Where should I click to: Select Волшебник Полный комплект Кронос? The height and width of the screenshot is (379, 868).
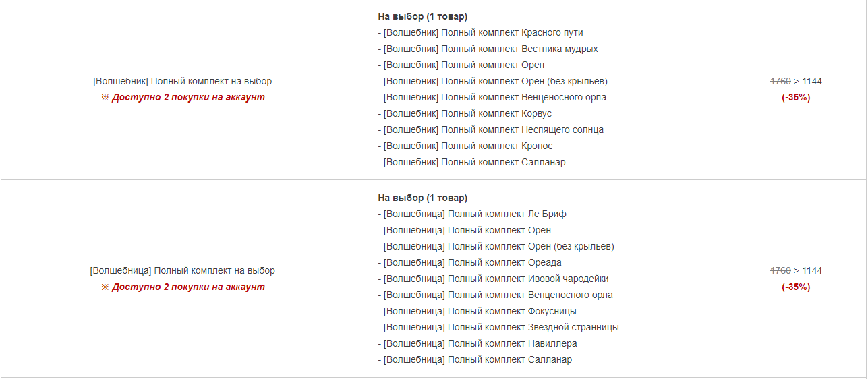(x=465, y=146)
